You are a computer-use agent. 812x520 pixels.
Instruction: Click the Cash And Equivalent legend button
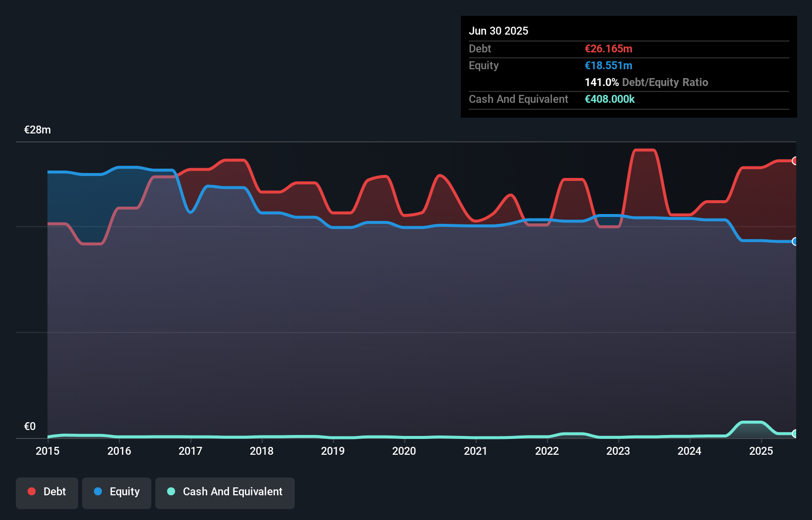tap(225, 493)
